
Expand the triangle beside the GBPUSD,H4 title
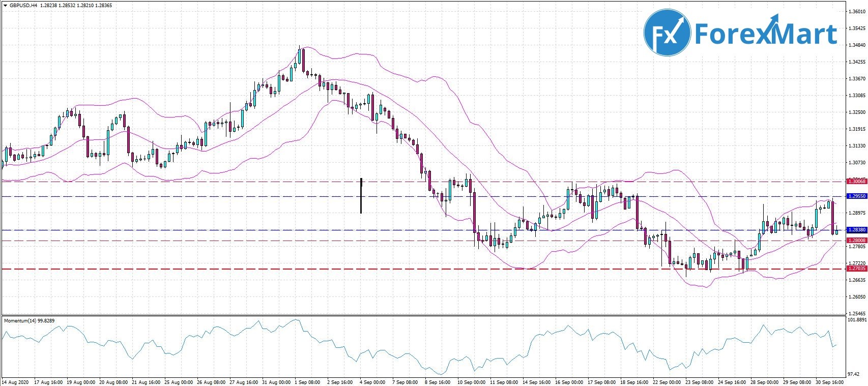(x=5, y=6)
